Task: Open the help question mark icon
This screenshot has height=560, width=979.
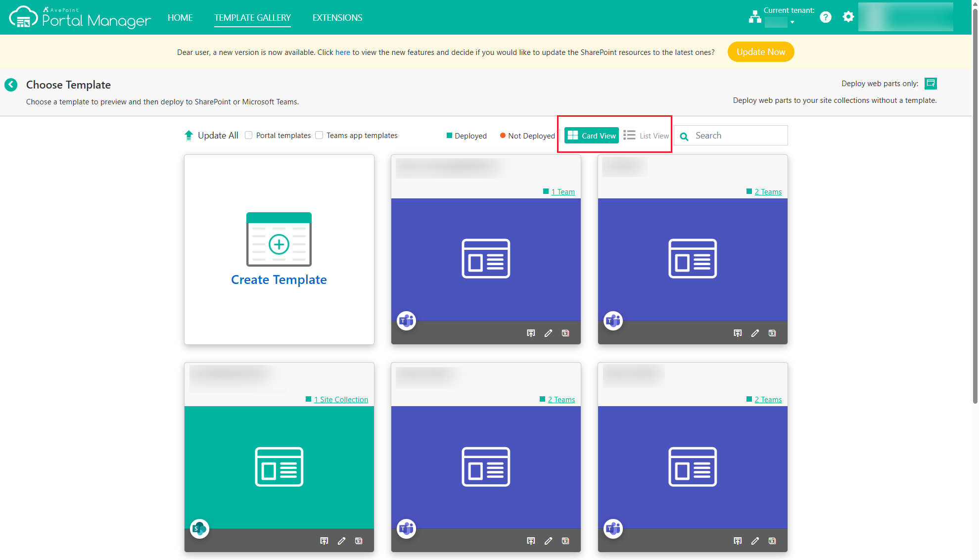Action: coord(825,17)
